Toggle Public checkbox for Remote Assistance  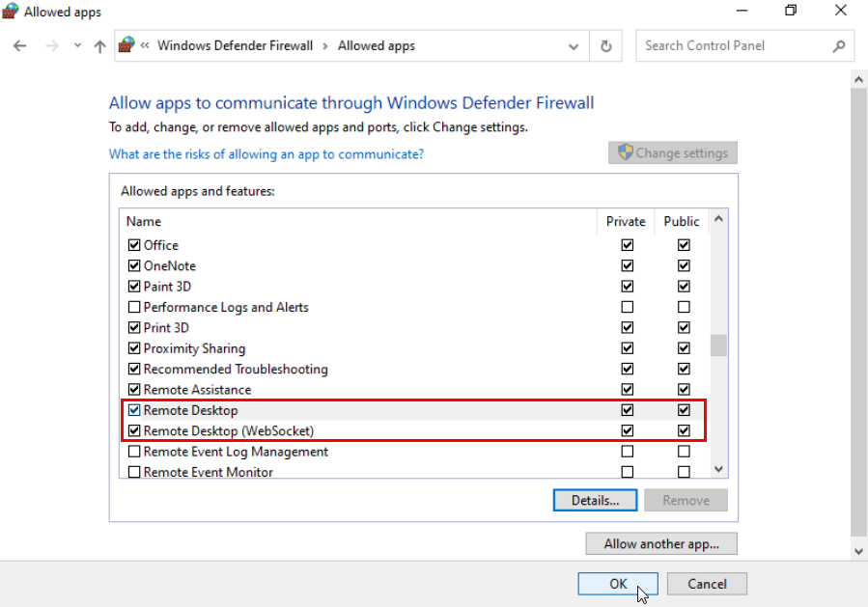coord(684,390)
